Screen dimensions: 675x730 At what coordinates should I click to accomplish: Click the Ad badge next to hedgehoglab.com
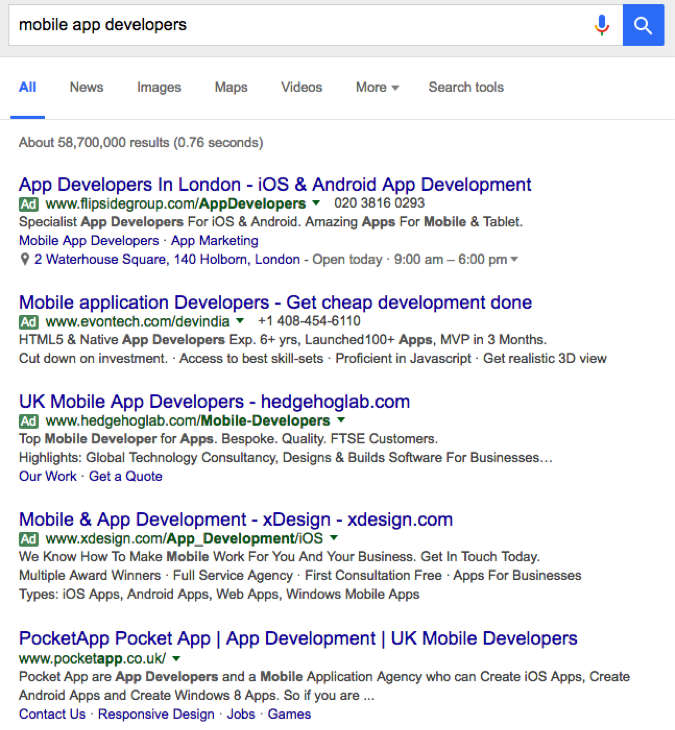[29, 421]
